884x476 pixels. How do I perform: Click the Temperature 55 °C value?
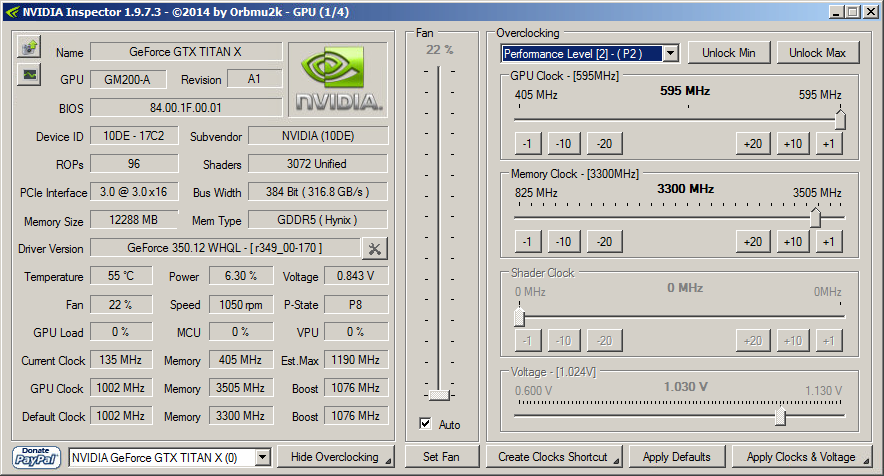pos(121,276)
